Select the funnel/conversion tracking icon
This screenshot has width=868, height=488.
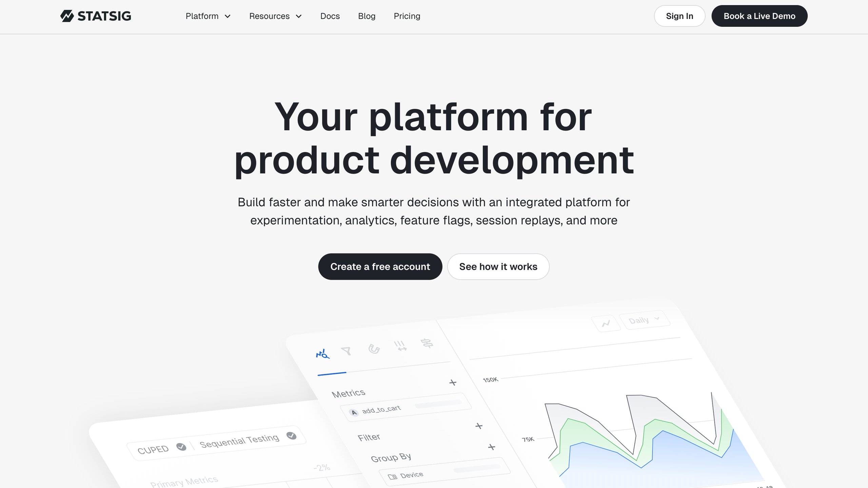click(346, 351)
